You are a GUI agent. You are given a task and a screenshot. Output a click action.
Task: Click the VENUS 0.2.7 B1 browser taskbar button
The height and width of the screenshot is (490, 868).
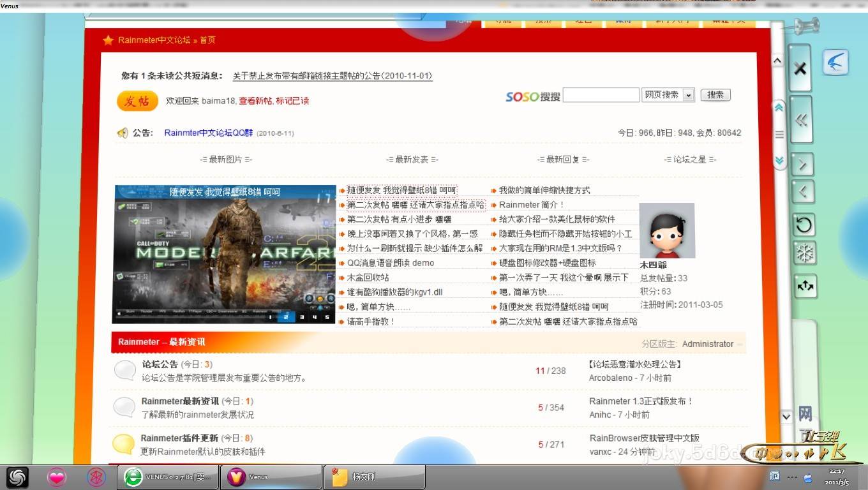[168, 477]
